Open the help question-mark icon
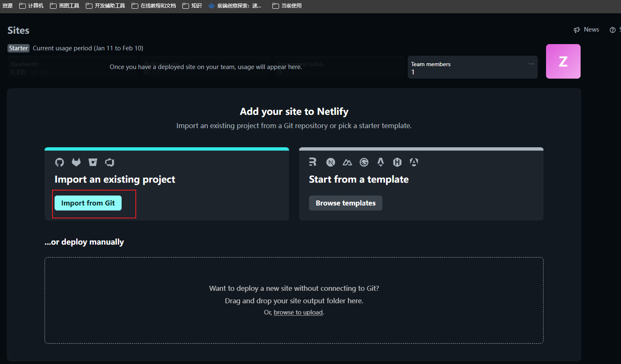 613,30
